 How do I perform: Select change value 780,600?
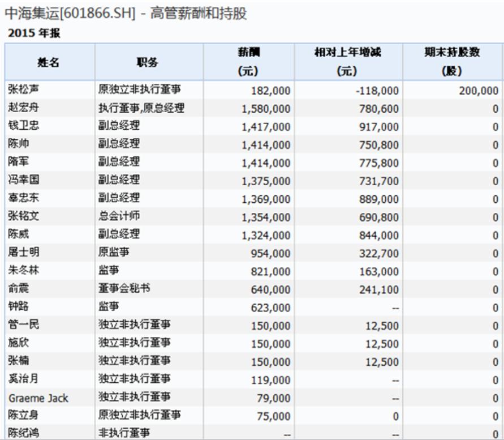[x=379, y=109]
